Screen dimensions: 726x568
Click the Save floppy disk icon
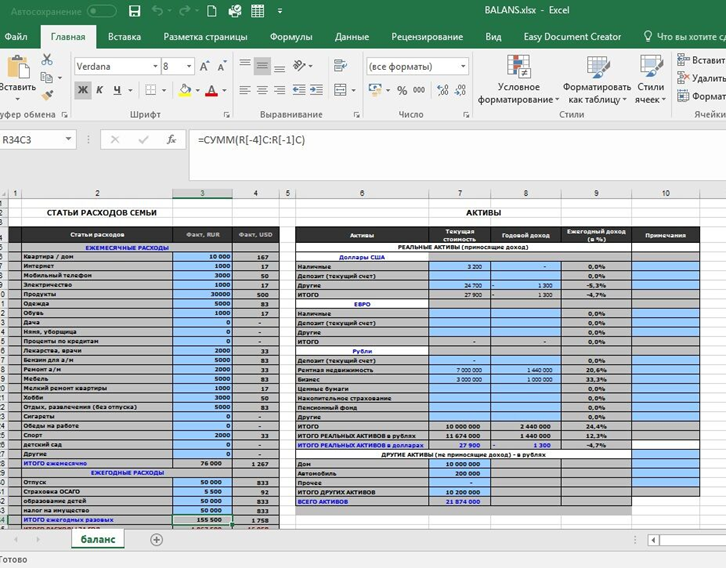134,11
